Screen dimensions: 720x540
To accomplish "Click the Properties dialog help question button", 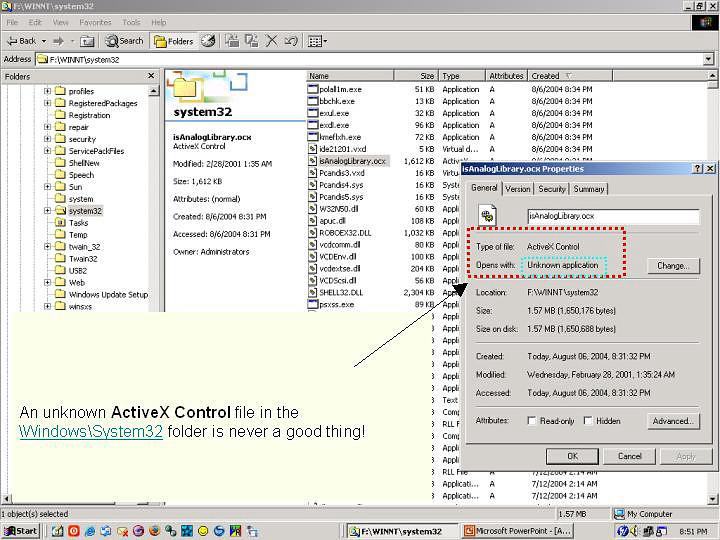I will [697, 169].
